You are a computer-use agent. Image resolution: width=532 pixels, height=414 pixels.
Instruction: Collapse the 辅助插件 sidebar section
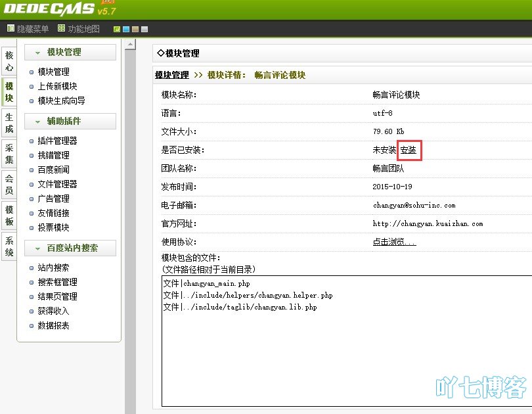click(37, 122)
